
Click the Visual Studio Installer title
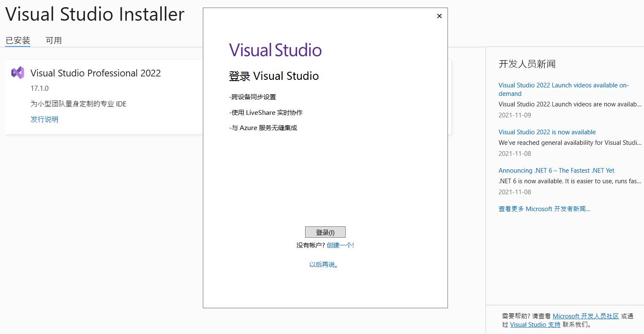[x=94, y=14]
